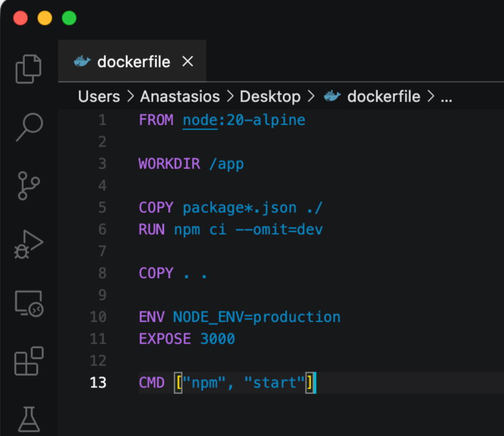The image size is (504, 436).
Task: Open the Run and Debug view
Action: point(29,244)
